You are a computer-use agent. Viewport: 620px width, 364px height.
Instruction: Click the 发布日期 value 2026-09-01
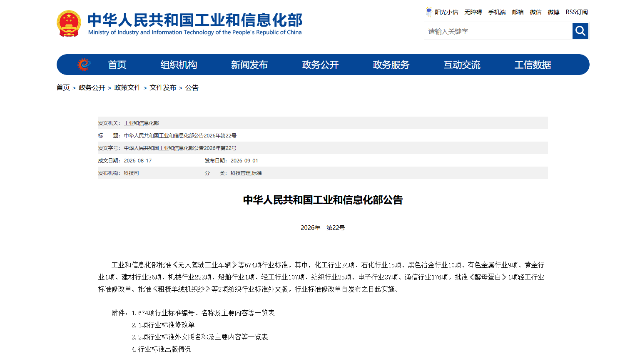244,160
